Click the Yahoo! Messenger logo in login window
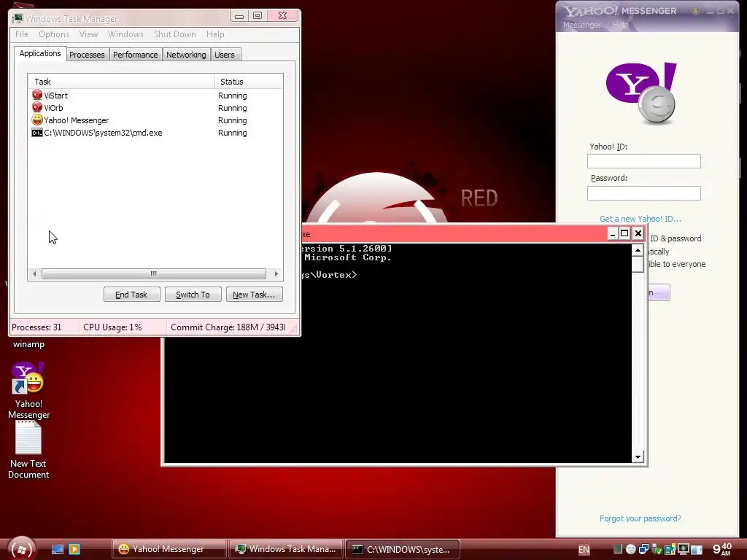The height and width of the screenshot is (560, 747). tap(641, 93)
